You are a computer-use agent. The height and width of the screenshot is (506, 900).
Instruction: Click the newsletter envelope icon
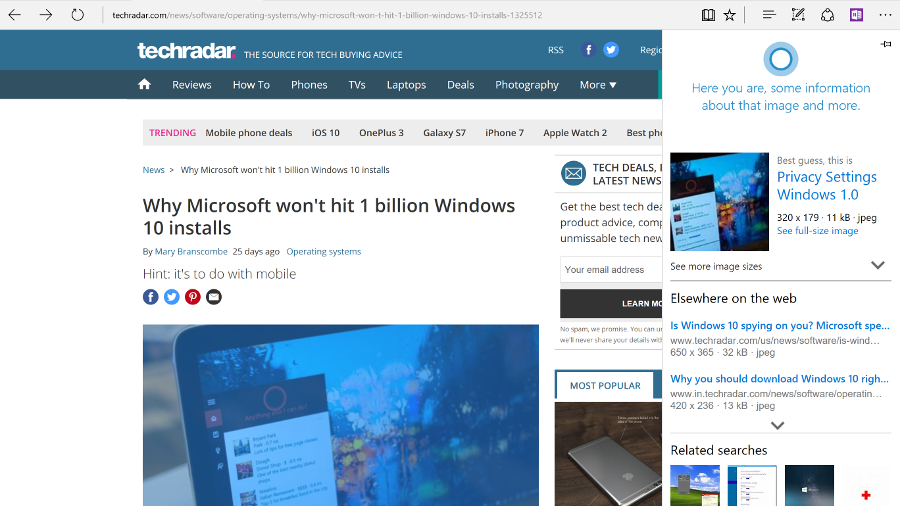point(573,173)
